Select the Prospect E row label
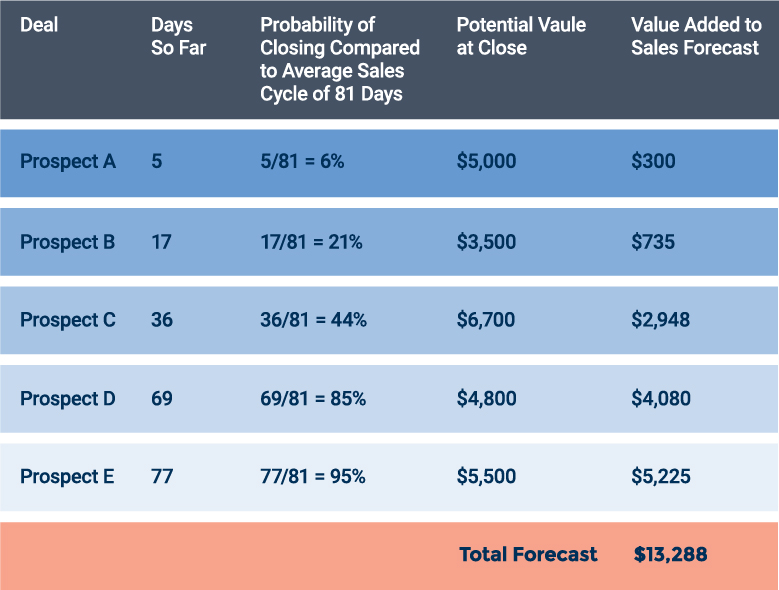779x590 pixels. coord(68,477)
